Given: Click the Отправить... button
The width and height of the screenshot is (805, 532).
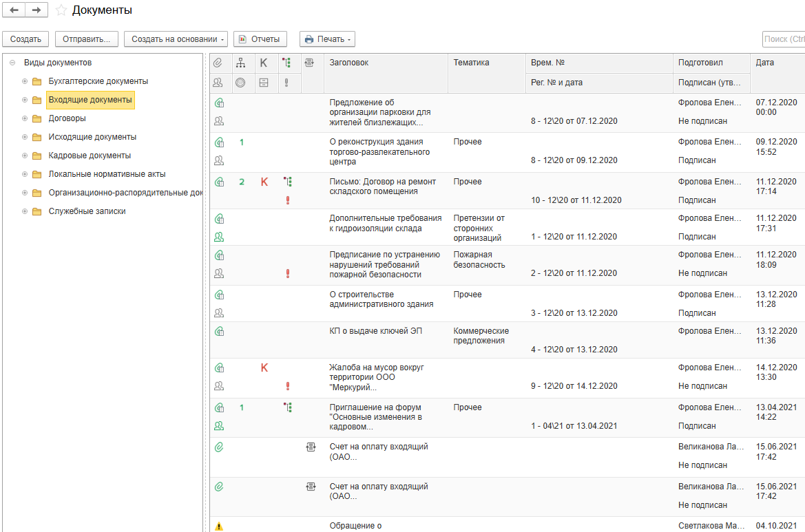Looking at the screenshot, I should tap(86, 39).
